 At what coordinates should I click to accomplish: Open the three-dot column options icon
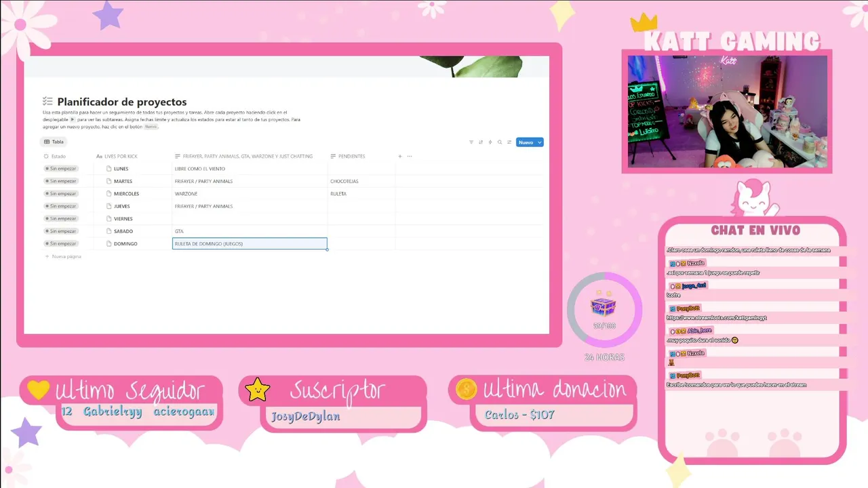pyautogui.click(x=409, y=156)
